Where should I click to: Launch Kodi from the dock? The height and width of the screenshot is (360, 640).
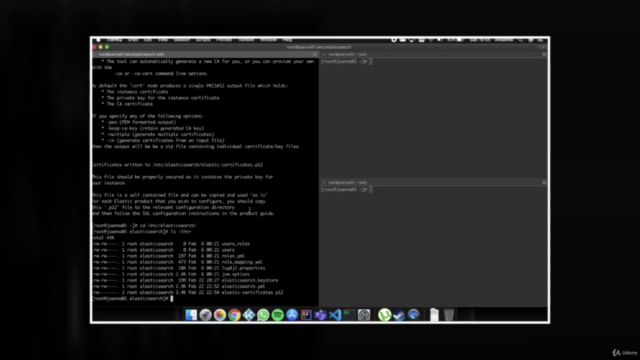(249, 315)
